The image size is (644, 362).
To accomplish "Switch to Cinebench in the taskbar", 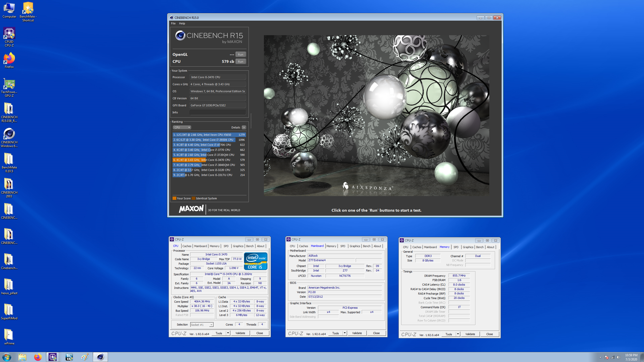I will (x=100, y=357).
